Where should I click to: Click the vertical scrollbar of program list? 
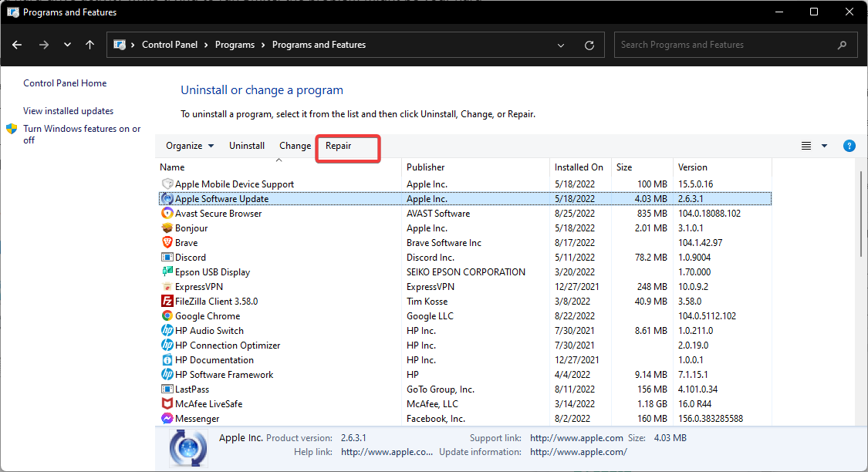(861, 215)
